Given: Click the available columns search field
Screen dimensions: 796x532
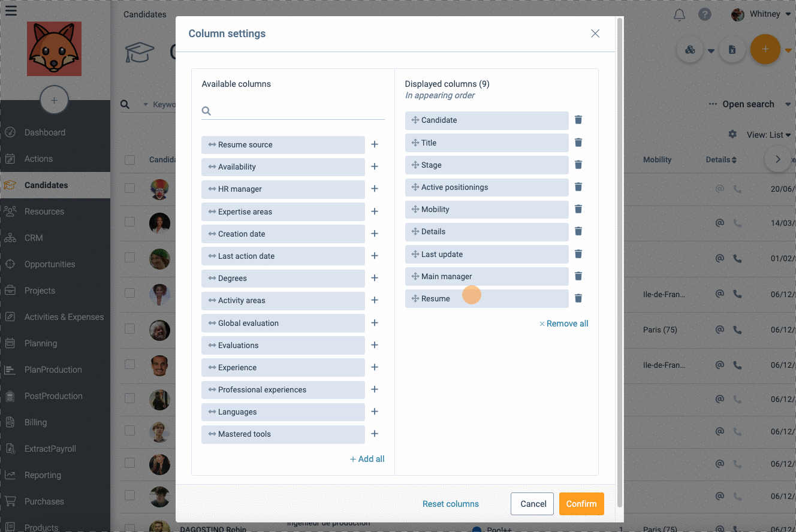Looking at the screenshot, I should [293, 111].
